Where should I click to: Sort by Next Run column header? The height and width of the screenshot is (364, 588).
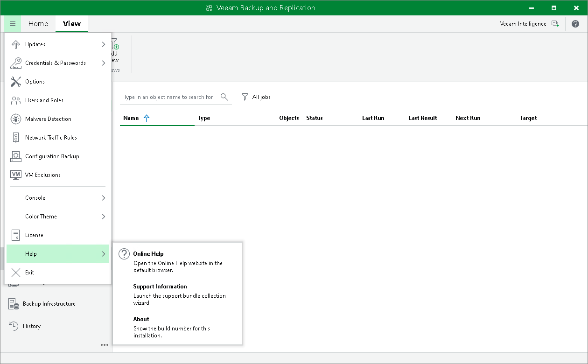click(x=468, y=118)
